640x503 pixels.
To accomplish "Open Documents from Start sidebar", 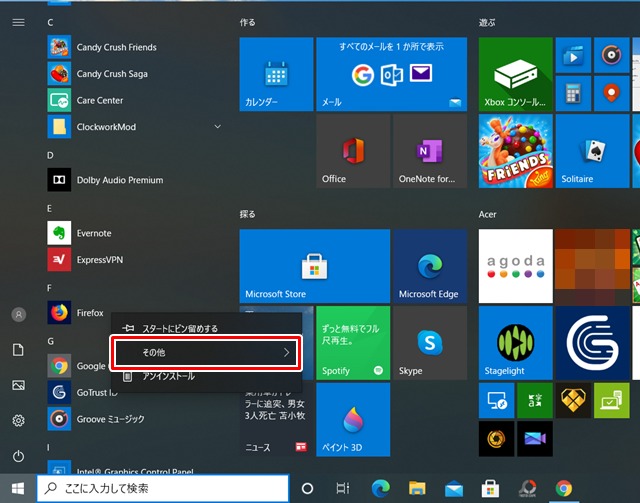I will tap(18, 350).
